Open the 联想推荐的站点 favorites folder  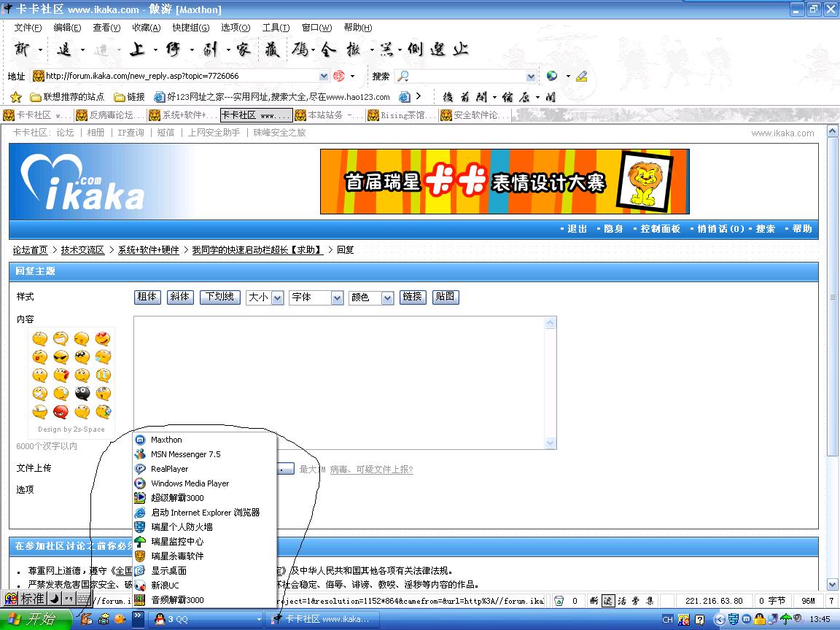67,97
